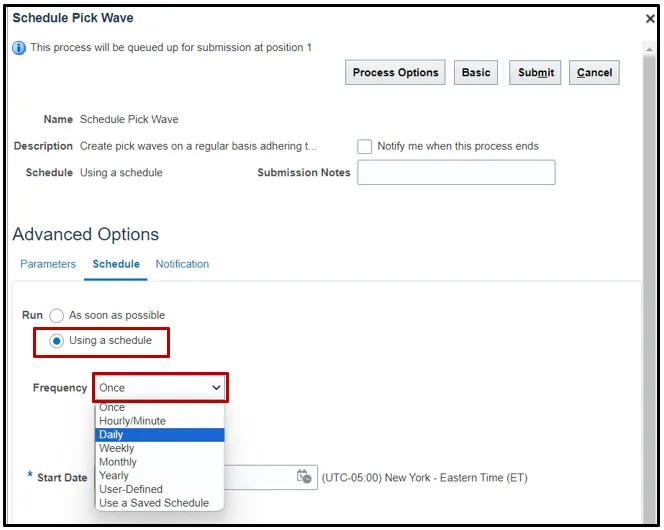Screen dimensions: 664x530
Task: Open the Notification tab
Action: [x=182, y=264]
